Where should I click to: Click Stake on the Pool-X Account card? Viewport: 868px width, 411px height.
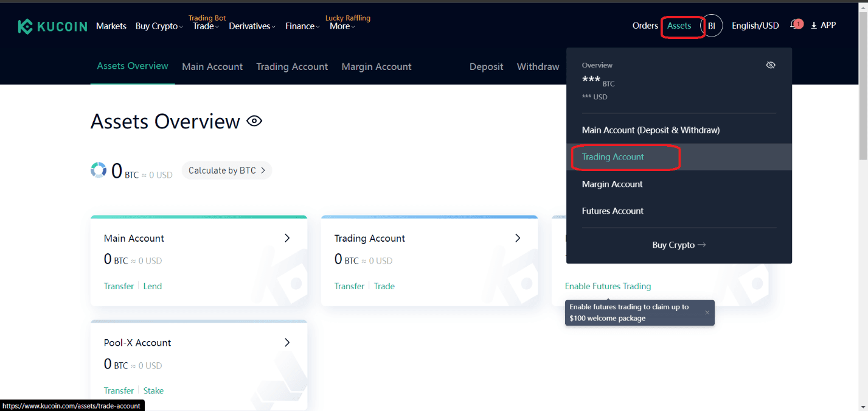coord(154,391)
